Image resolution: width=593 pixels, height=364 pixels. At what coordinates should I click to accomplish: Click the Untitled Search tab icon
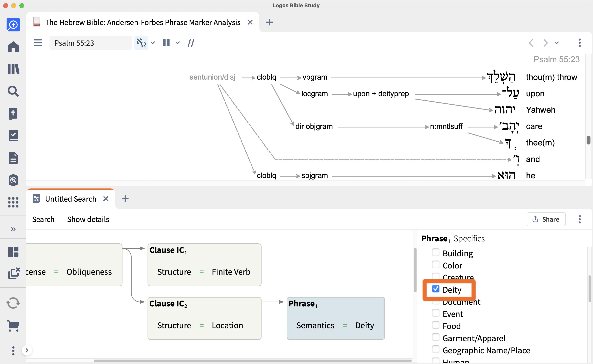coord(36,199)
